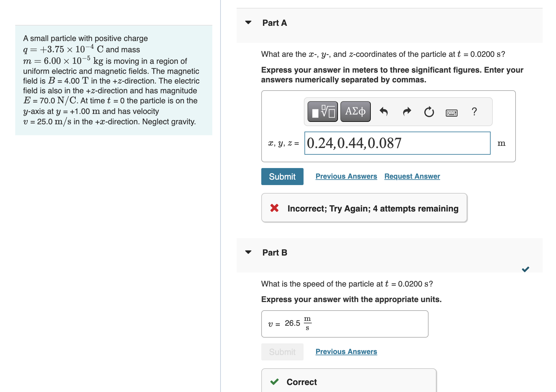Viewport: 556px width, 392px height.
Task: Click the Request Answer link
Action: click(412, 176)
